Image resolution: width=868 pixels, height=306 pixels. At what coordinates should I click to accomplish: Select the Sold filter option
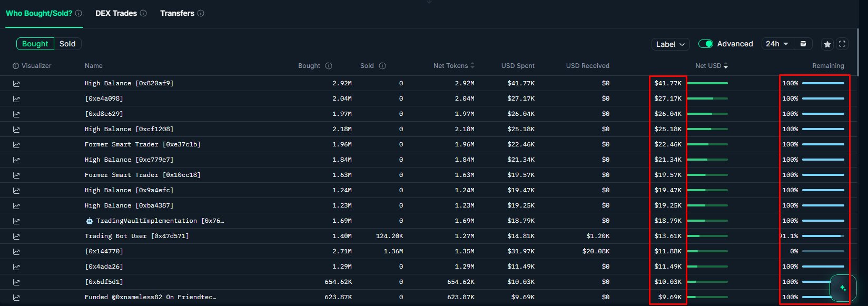click(x=67, y=44)
